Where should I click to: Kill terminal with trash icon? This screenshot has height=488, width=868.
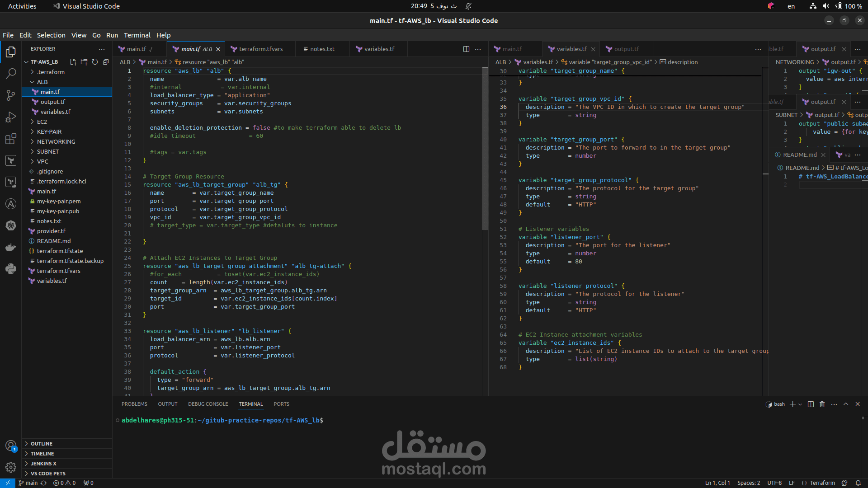point(822,404)
